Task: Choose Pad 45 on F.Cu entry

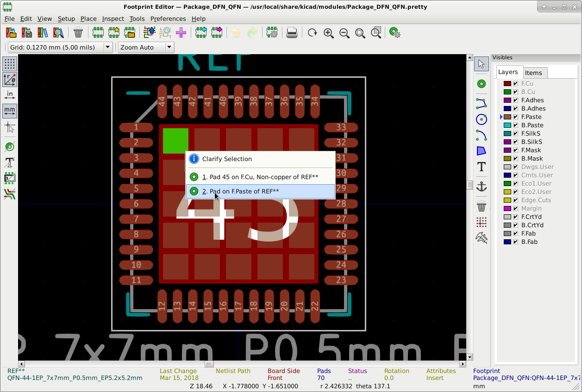Action: point(260,177)
